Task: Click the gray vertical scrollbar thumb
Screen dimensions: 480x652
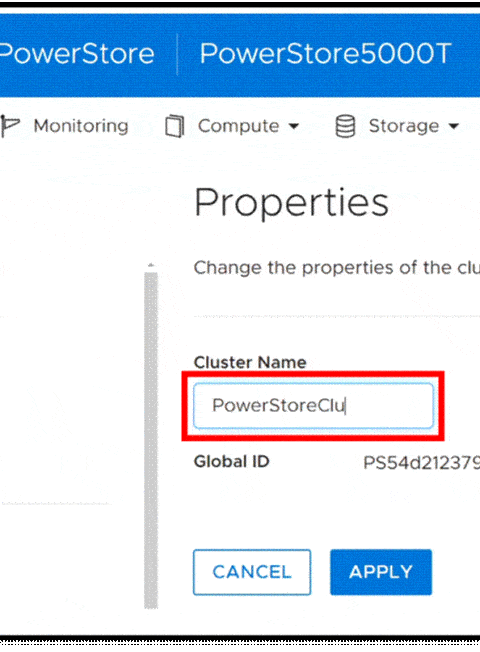Action: coord(151,441)
